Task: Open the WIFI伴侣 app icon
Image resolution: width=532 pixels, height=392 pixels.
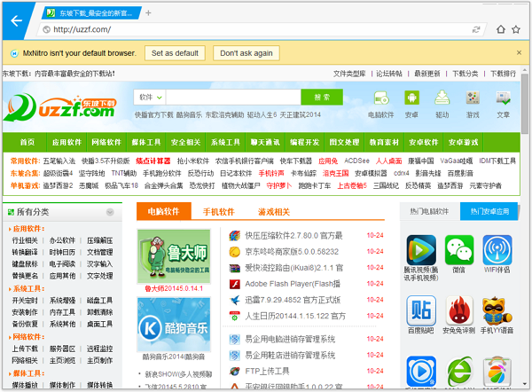Action: pyautogui.click(x=497, y=250)
